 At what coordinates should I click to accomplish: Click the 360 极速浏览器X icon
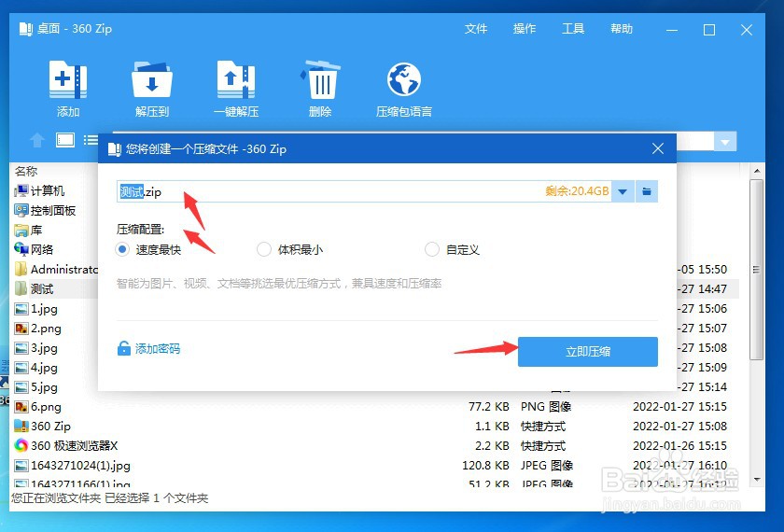[21, 445]
